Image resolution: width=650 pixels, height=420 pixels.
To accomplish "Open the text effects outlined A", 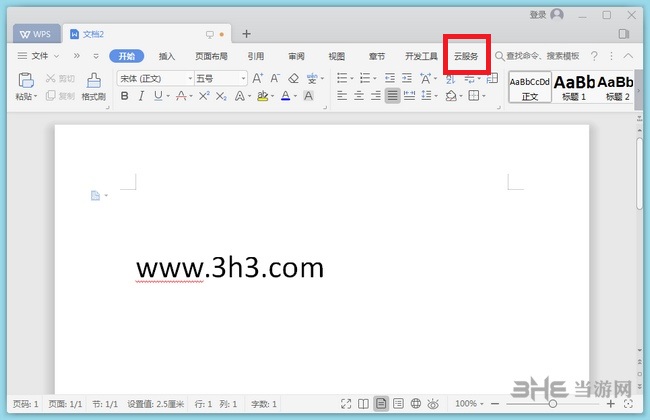I will click(240, 96).
